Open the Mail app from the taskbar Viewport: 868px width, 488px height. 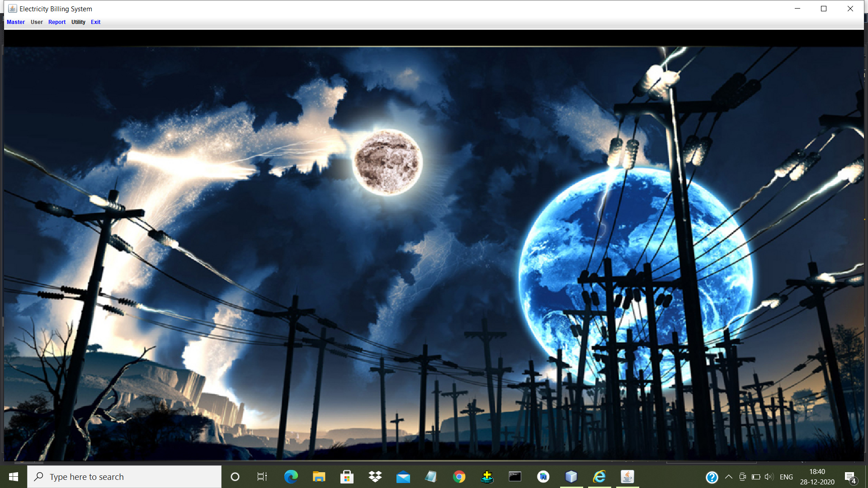pyautogui.click(x=403, y=477)
